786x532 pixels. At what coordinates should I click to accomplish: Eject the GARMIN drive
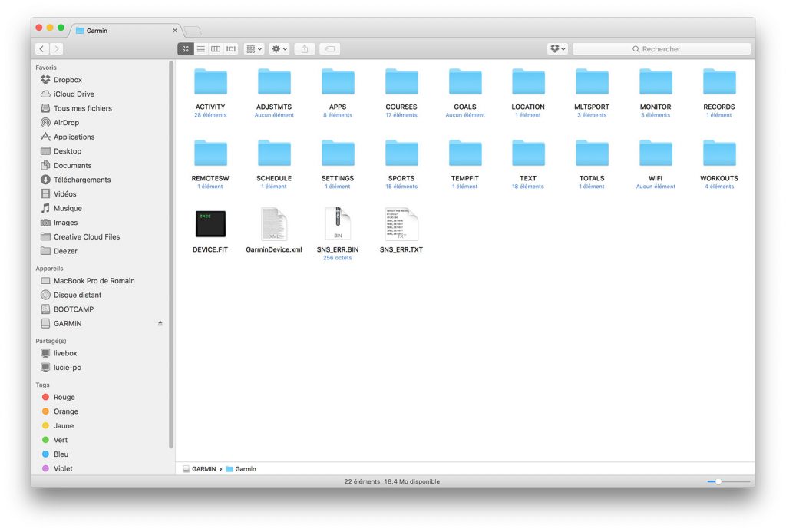[x=160, y=324]
